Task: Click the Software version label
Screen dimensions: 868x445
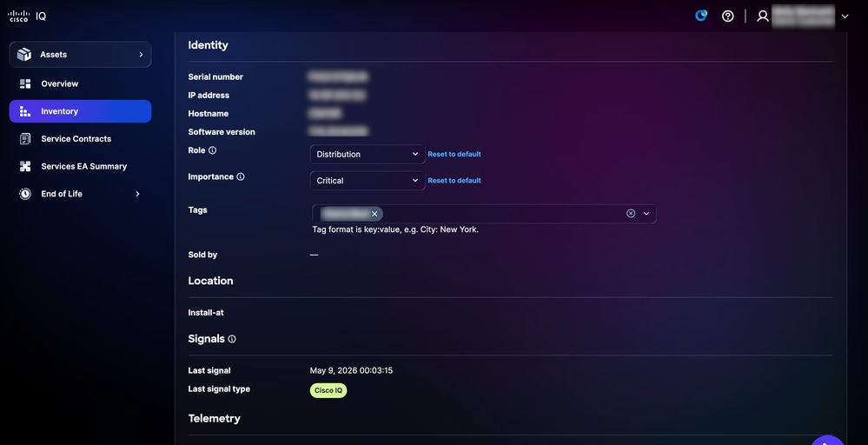Action: click(222, 132)
